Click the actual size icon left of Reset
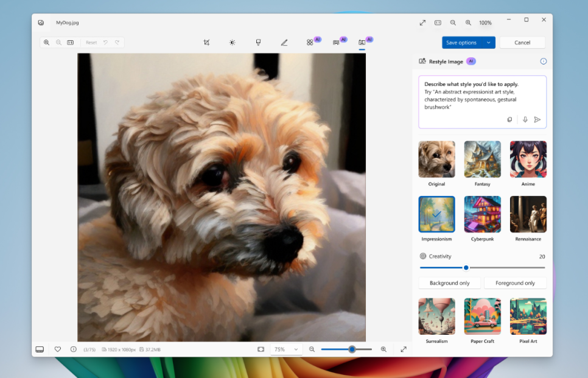Screen dimensions: 588x378 point(70,43)
